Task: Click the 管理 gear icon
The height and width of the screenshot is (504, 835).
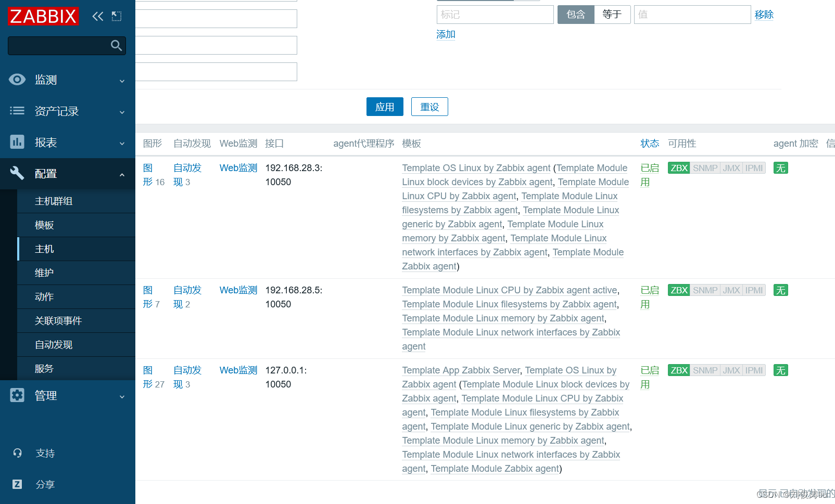Action: coord(17,395)
